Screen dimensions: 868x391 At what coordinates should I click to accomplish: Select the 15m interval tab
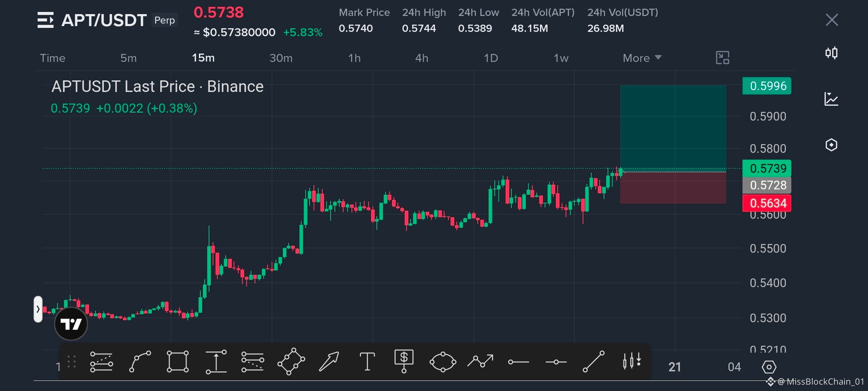point(203,58)
